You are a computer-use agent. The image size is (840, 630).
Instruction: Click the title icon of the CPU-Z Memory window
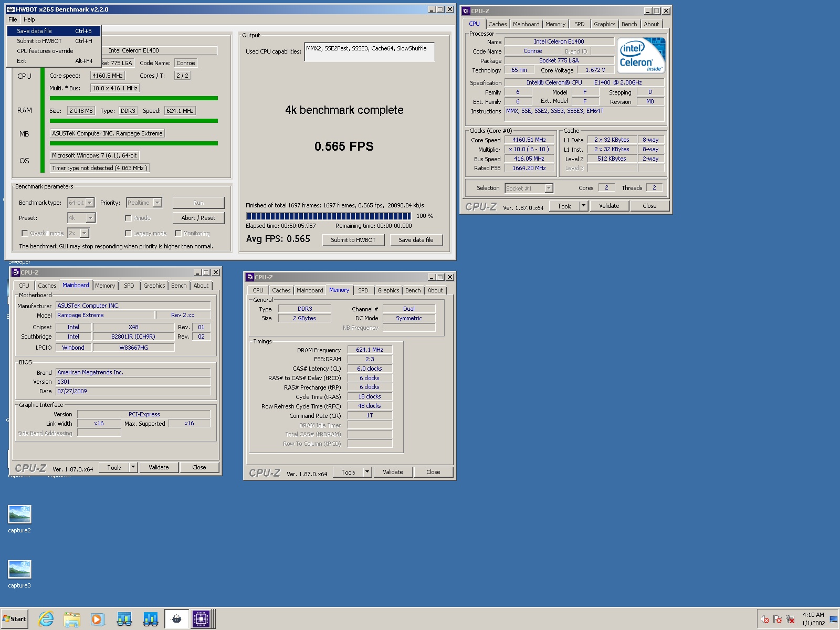(249, 277)
